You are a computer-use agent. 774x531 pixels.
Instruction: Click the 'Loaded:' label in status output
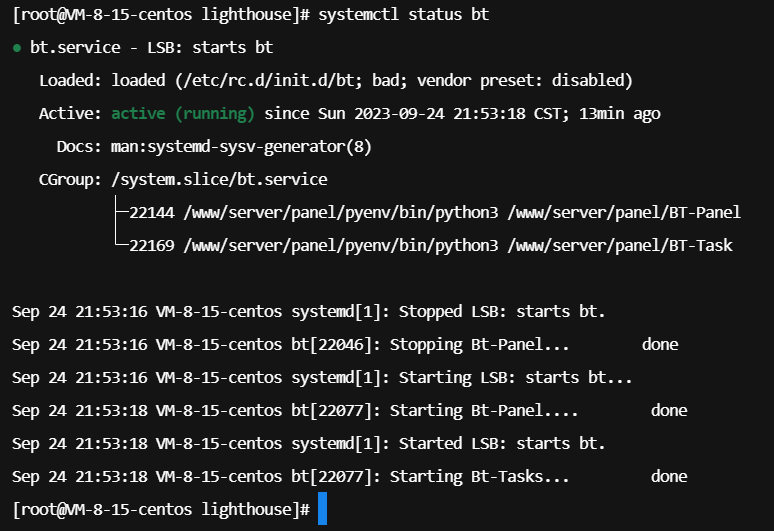pyautogui.click(x=71, y=80)
